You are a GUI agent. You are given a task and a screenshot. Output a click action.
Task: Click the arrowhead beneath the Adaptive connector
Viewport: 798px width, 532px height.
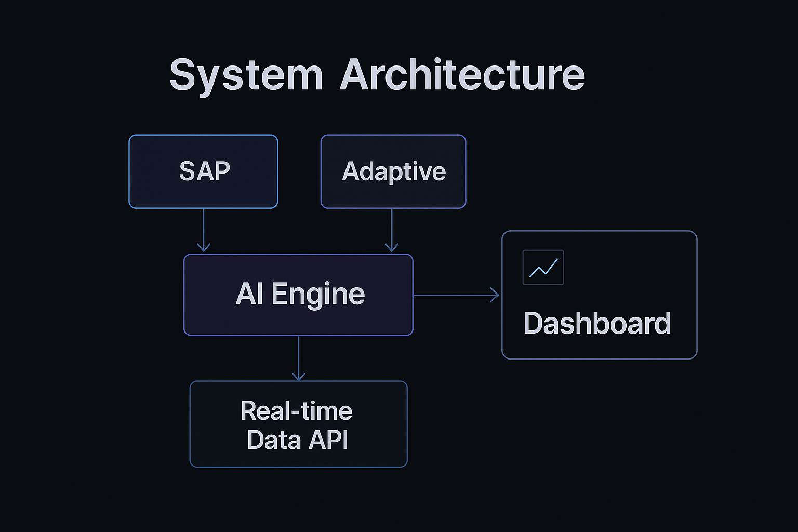click(392, 247)
